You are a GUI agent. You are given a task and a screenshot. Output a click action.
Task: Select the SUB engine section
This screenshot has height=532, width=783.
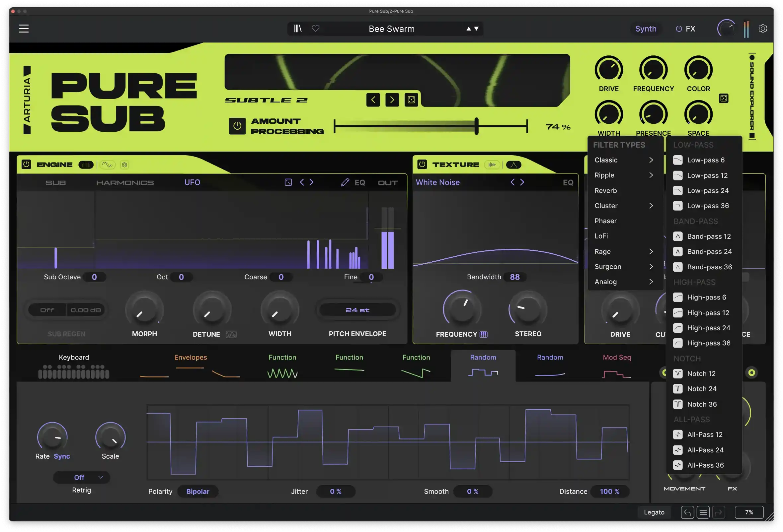tap(55, 182)
